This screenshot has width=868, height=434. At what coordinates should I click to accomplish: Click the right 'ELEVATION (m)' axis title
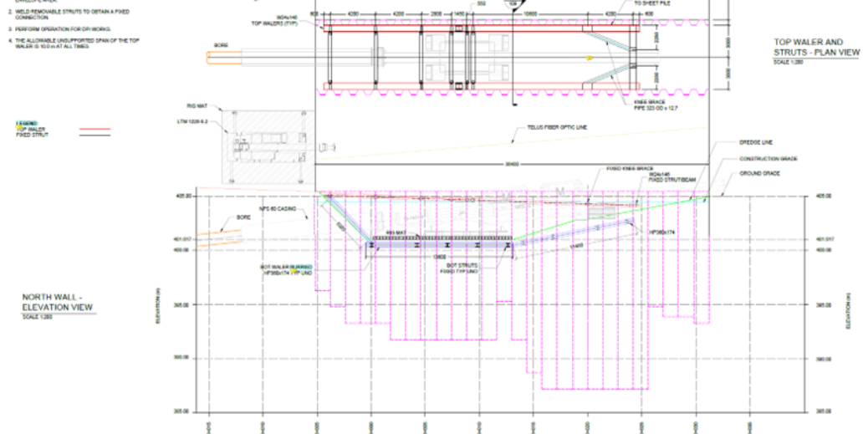[848, 311]
